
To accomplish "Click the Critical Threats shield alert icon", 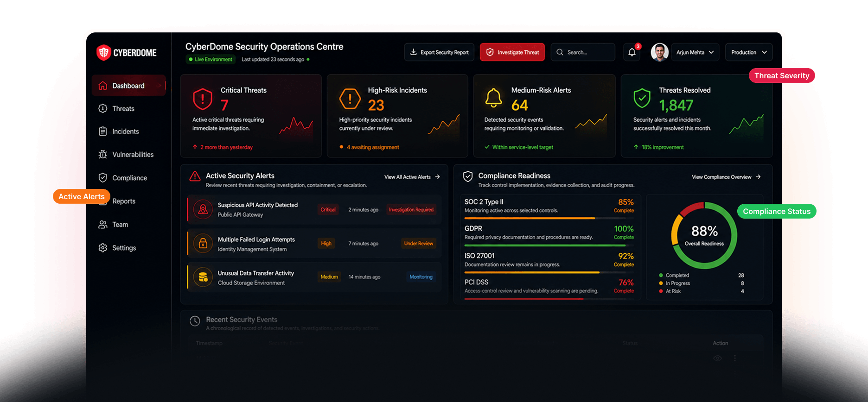I will pos(203,99).
